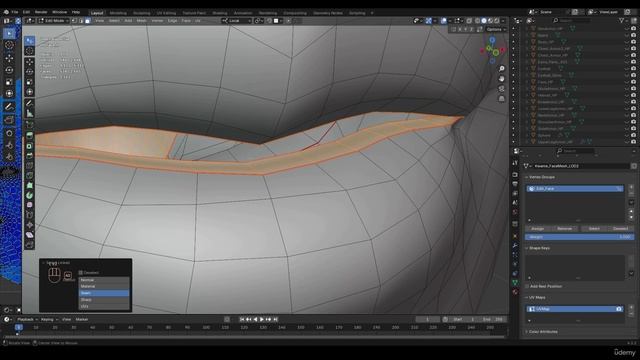
Task: Click the viewport zoom magnifier gizmo
Action: click(502, 69)
